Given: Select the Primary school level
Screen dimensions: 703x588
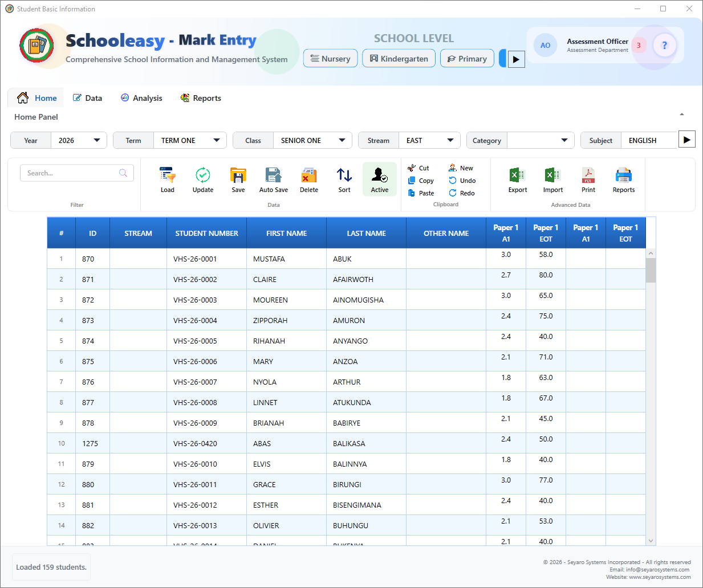Looking at the screenshot, I should pyautogui.click(x=467, y=59).
